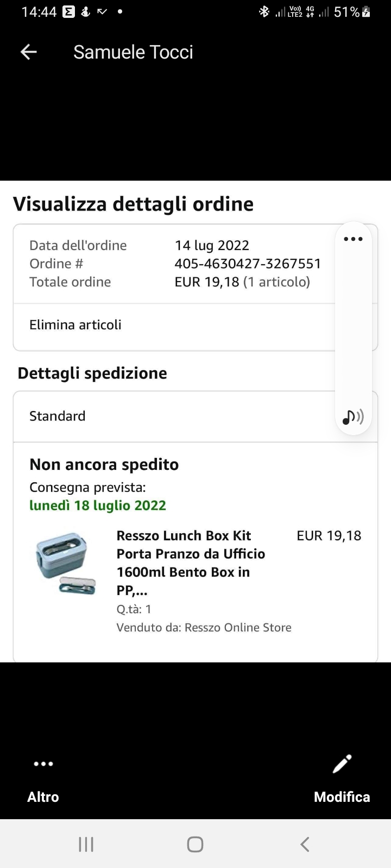The image size is (391, 868).
Task: Tap the Samuele Tocci contact name
Action: tap(133, 52)
